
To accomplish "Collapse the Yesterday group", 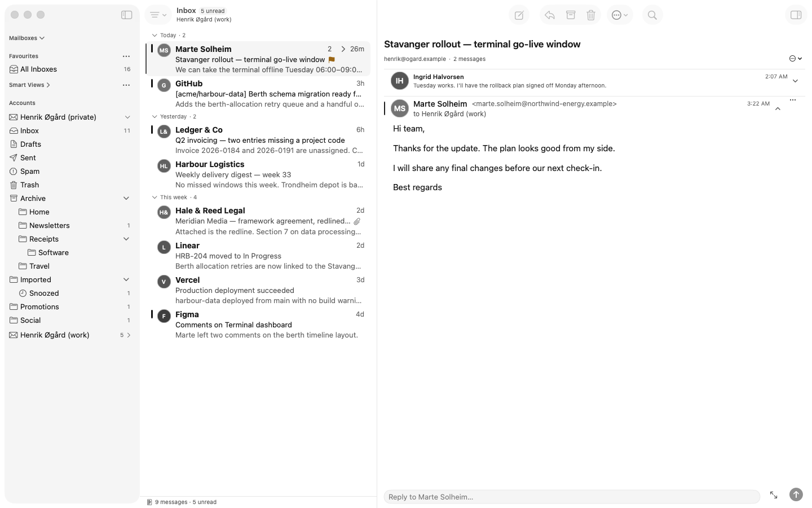I will click(x=155, y=116).
